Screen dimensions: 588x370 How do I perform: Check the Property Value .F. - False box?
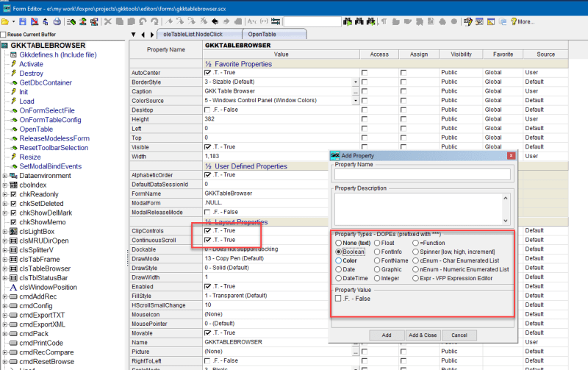(338, 299)
